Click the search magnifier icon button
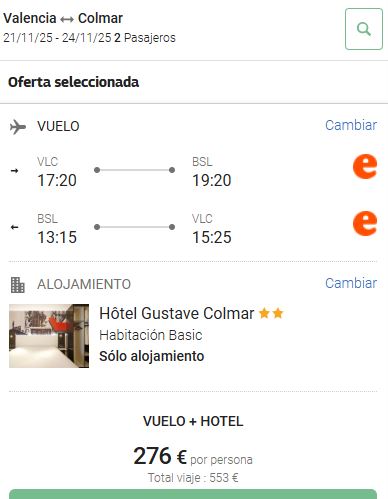Image resolution: width=388 pixels, height=499 pixels. [364, 29]
